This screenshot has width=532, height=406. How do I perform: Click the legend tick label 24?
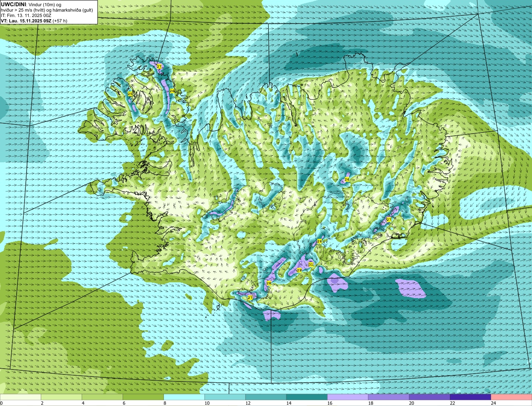tap(493, 403)
